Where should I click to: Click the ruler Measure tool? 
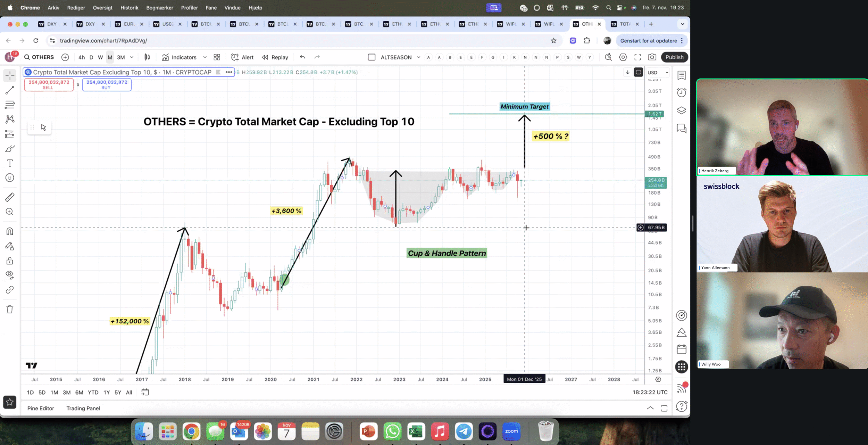click(x=10, y=197)
